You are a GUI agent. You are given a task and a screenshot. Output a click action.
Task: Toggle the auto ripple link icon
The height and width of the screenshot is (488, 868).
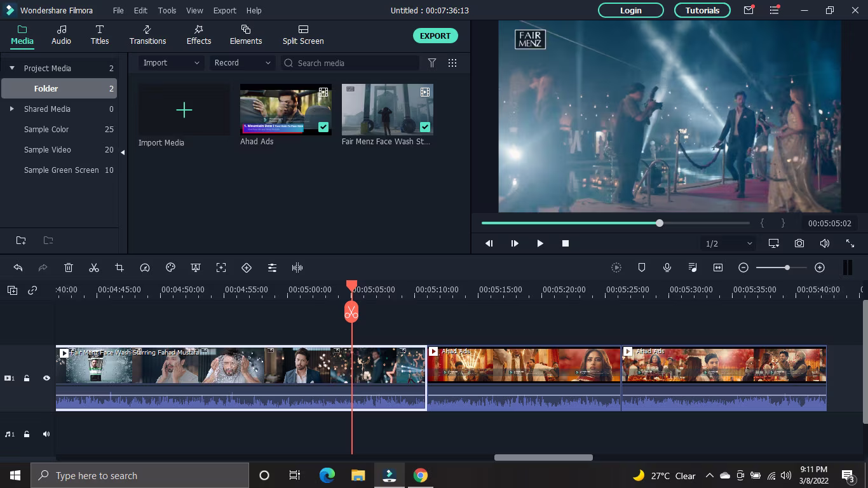pyautogui.click(x=32, y=290)
